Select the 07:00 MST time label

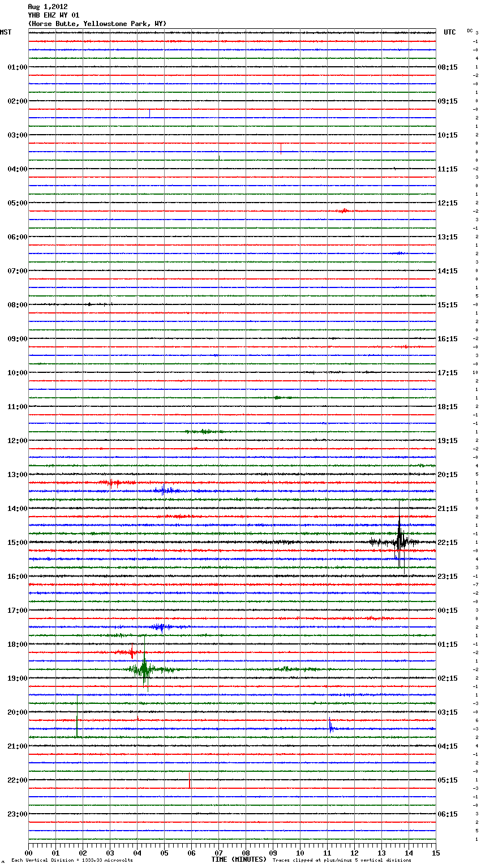(x=18, y=271)
